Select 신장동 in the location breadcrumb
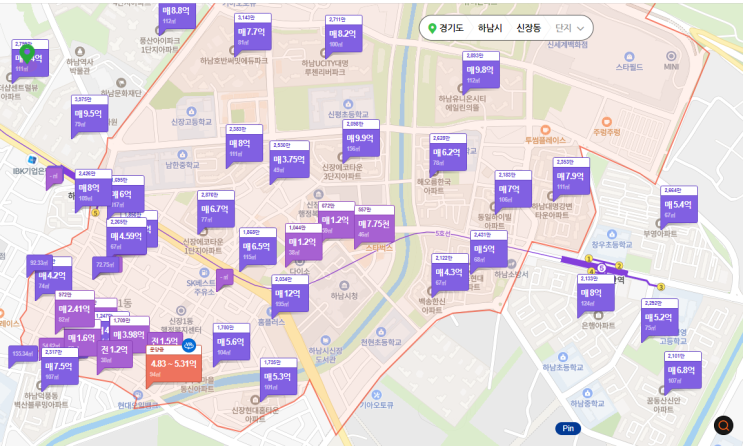 529,28
